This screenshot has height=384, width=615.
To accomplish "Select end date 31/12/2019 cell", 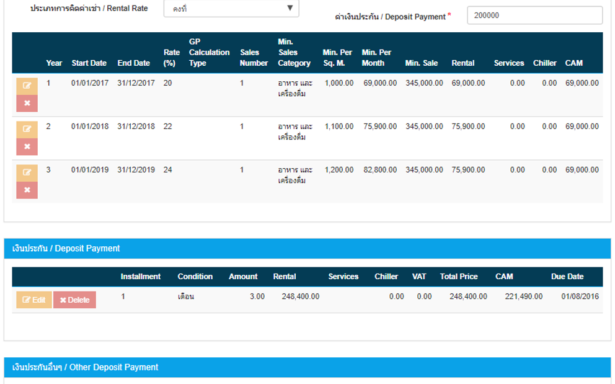I will [136, 170].
